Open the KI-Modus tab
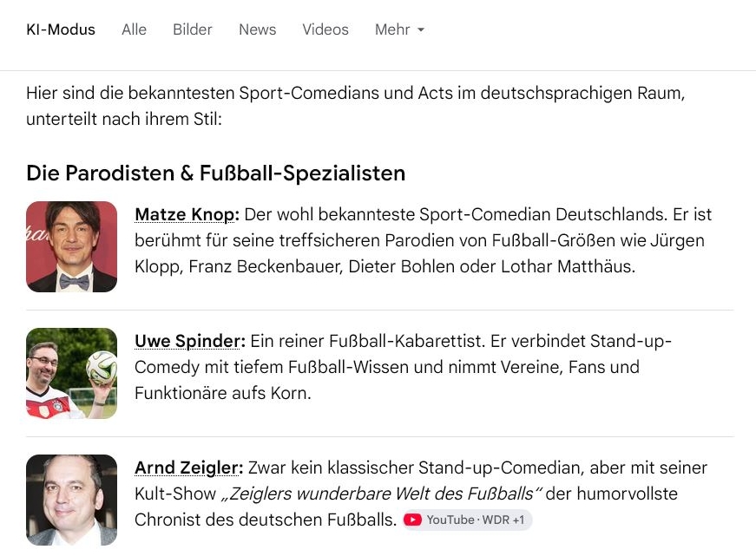This screenshot has height=556, width=756. (x=61, y=29)
